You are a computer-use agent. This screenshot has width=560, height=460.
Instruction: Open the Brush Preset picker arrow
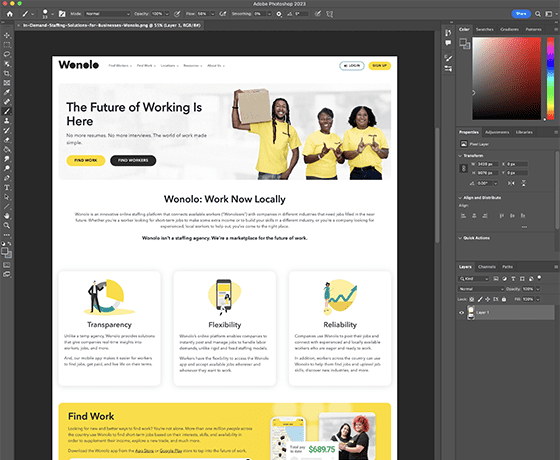(52, 14)
